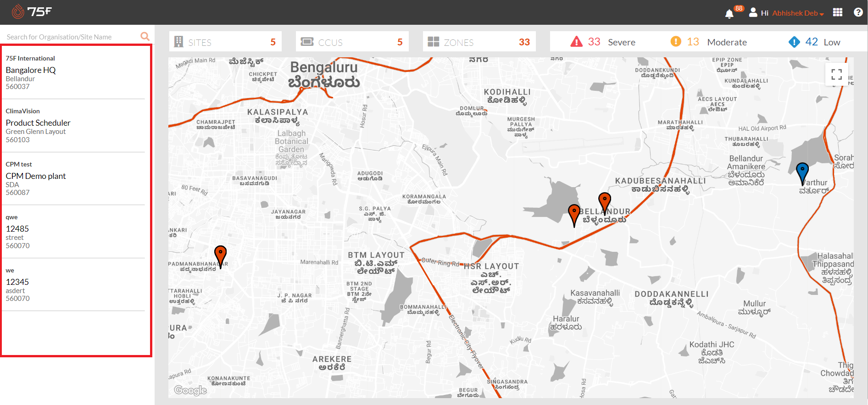The image size is (868, 405).
Task: Open the CCUs summary card
Action: point(352,42)
